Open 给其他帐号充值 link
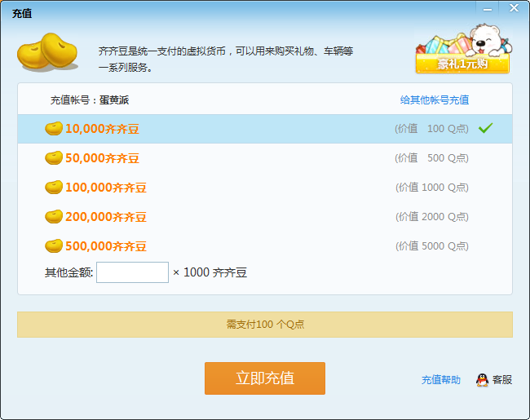Screen dimensions: 530x420 click(435, 99)
